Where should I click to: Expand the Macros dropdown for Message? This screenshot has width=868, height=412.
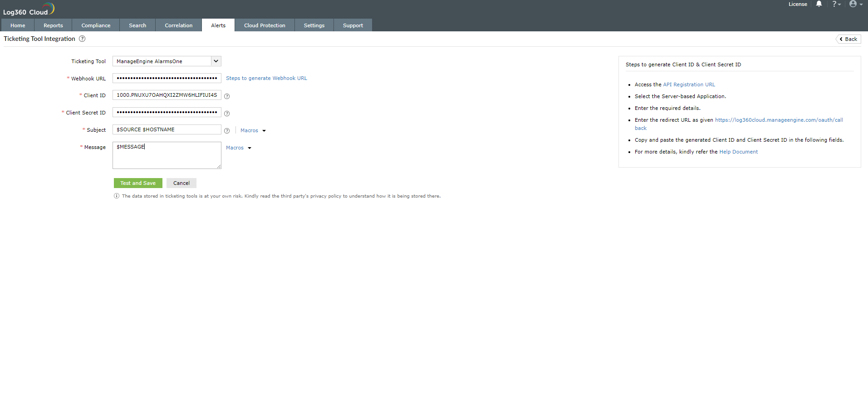[x=239, y=148]
